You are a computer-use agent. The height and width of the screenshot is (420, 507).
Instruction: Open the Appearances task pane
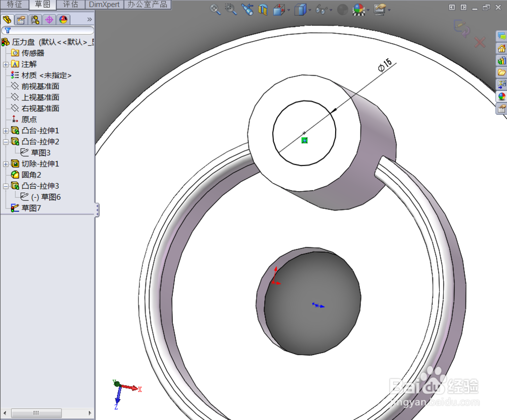501,96
